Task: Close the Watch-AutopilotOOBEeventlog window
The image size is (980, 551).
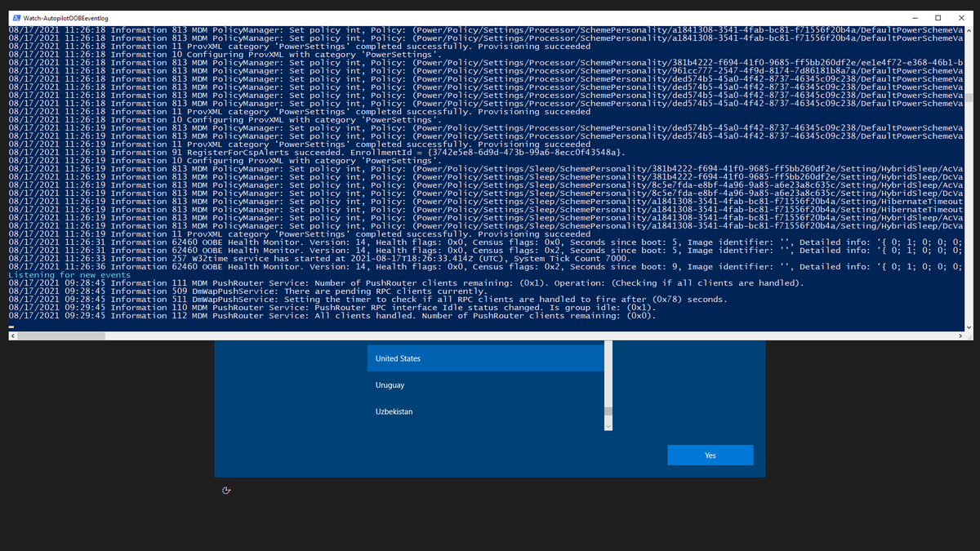Action: tap(961, 17)
